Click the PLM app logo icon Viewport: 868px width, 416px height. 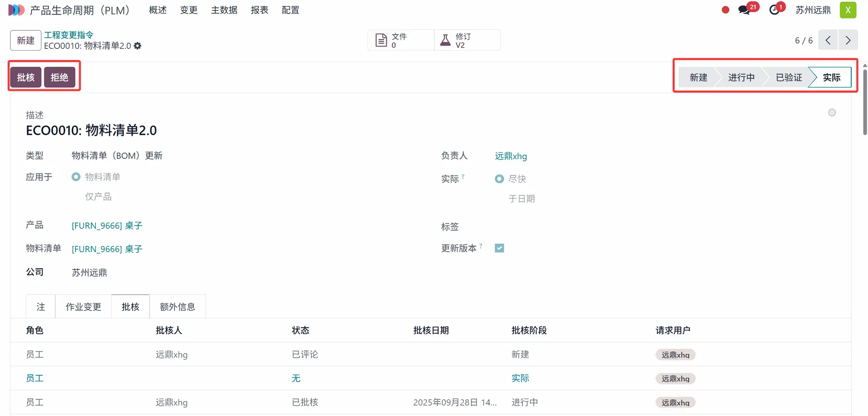pyautogui.click(x=16, y=10)
